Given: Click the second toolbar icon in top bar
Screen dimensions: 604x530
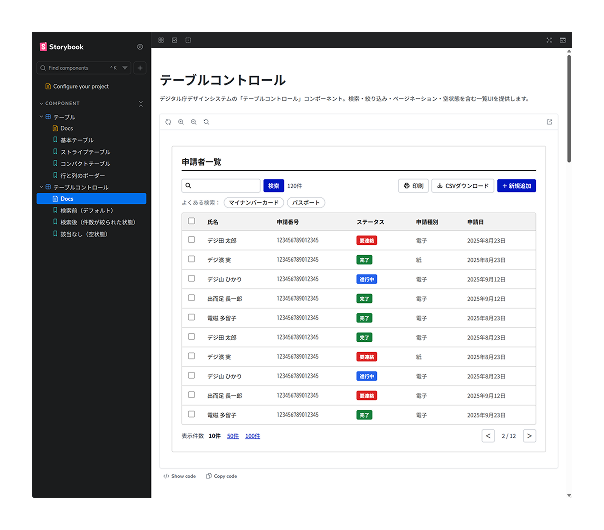Looking at the screenshot, I should pyautogui.click(x=174, y=40).
